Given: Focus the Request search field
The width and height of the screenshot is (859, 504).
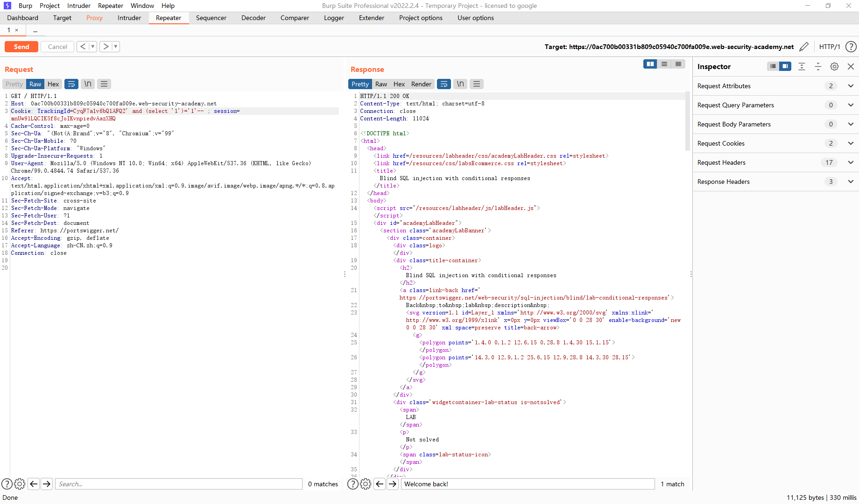Looking at the screenshot, I should point(179,484).
